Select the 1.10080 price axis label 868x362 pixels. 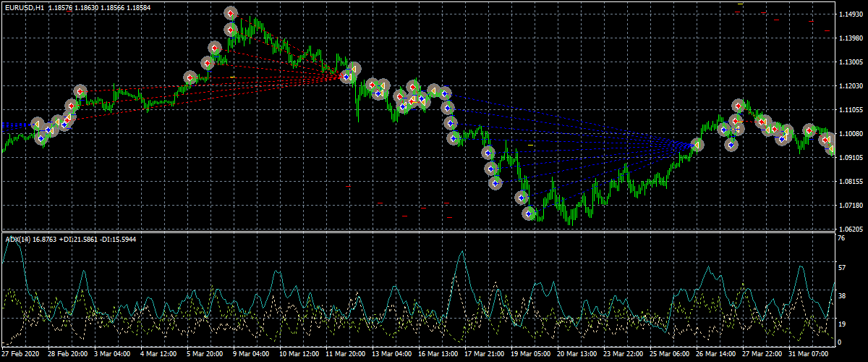tap(848, 134)
